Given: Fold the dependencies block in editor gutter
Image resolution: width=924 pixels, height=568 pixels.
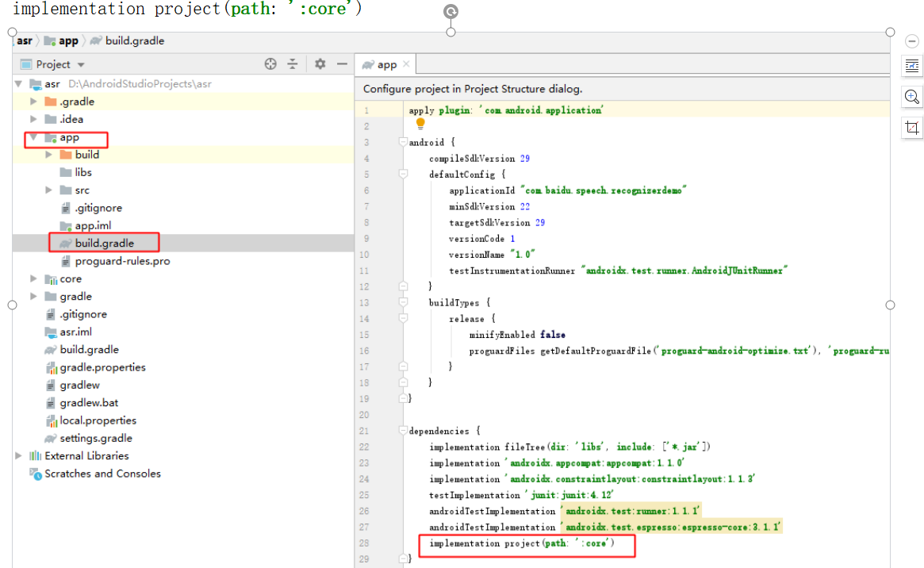Looking at the screenshot, I should point(403,431).
